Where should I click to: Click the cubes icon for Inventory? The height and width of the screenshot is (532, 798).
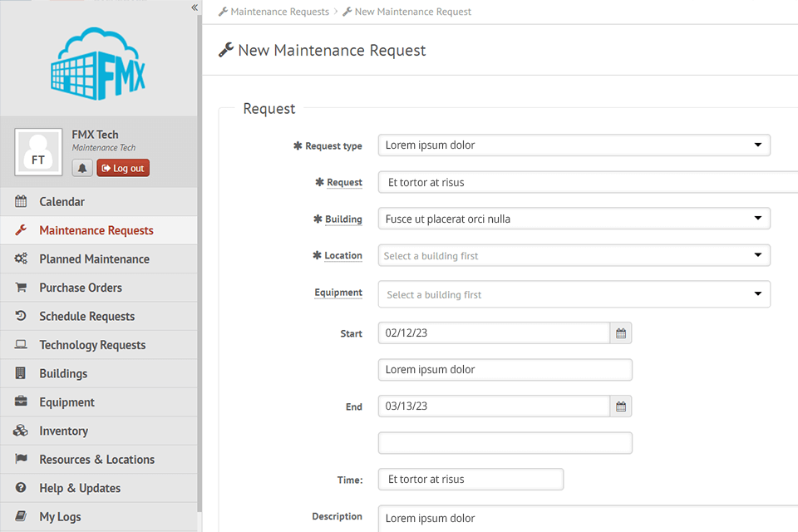(x=21, y=431)
